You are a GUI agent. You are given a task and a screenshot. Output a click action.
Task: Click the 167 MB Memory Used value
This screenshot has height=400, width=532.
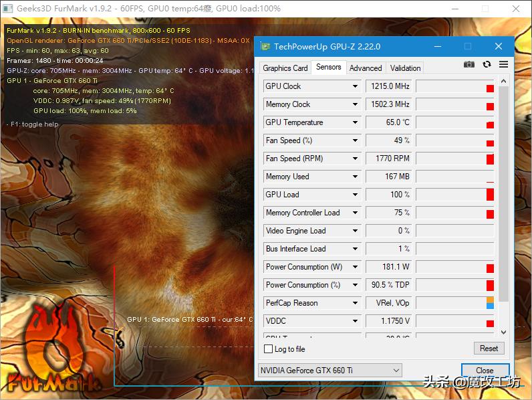[388, 177]
